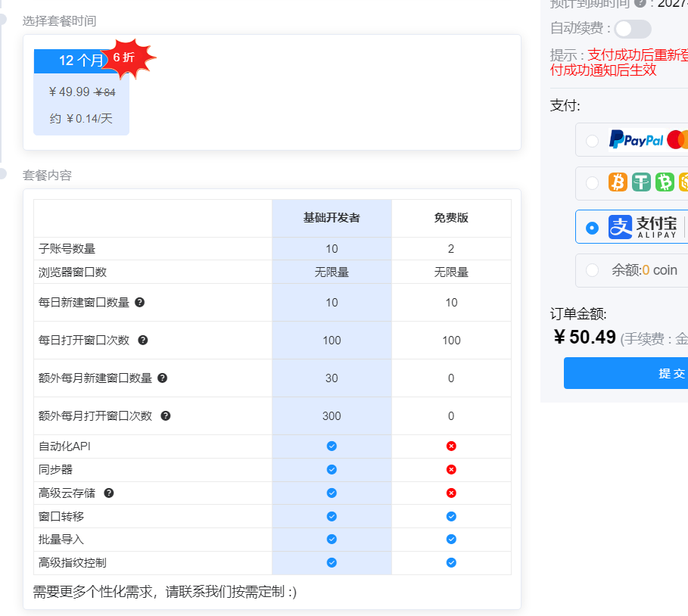Click 同步器 checkmark in 基础开发者 column
The width and height of the screenshot is (688, 616).
pos(332,469)
